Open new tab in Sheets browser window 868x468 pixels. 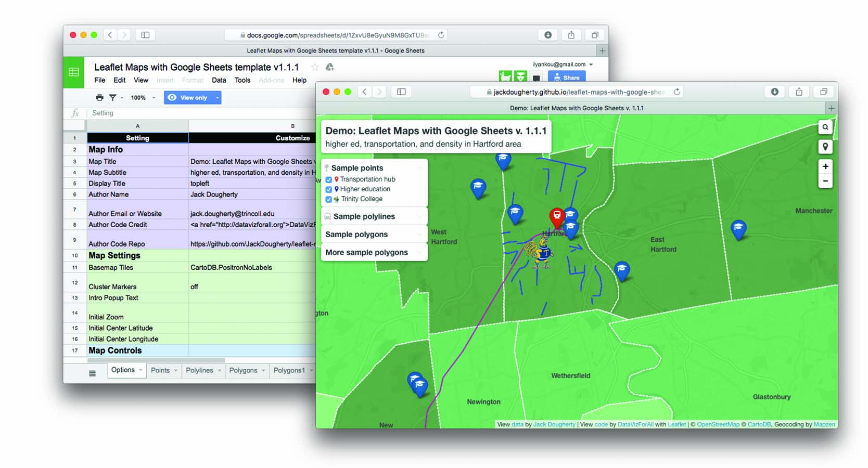(602, 50)
